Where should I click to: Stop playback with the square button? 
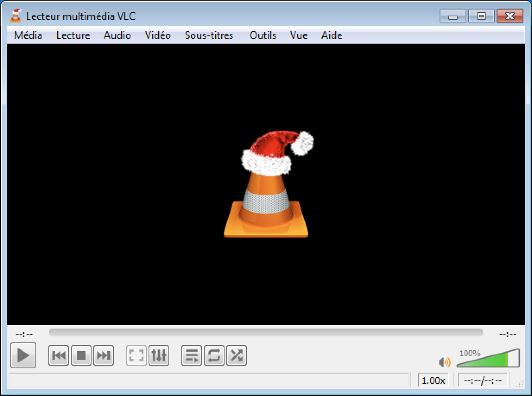[81, 355]
